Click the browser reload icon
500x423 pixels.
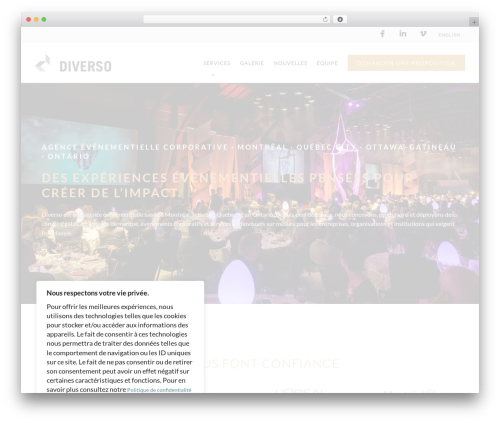pos(325,20)
